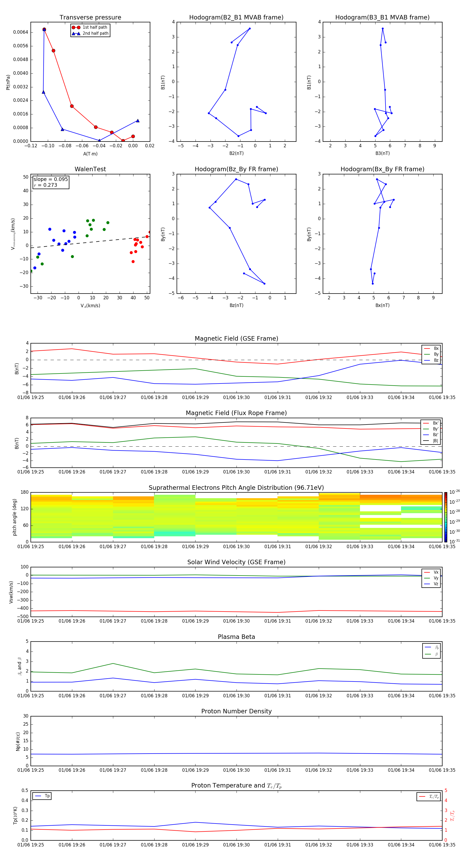Viewport: 473px width, 868px height.
Task: Click the 'Hodogram(B2_B1 MVAB frame)' title
Action: 236,18
